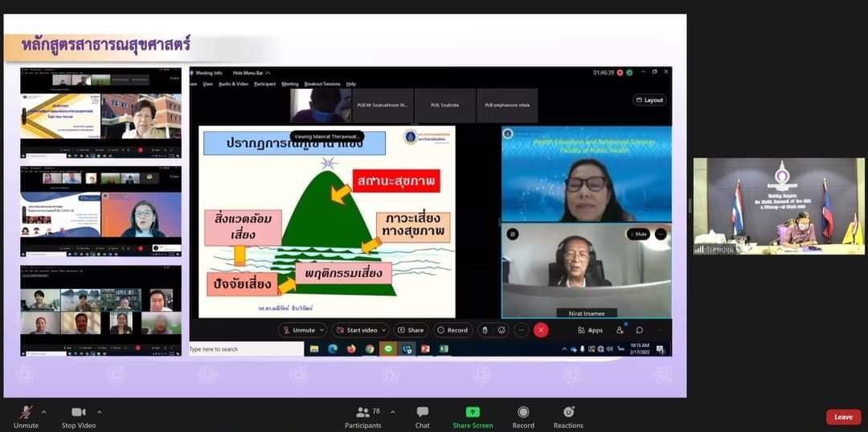The height and width of the screenshot is (432, 868).
Task: Click the Layout button
Action: (649, 100)
